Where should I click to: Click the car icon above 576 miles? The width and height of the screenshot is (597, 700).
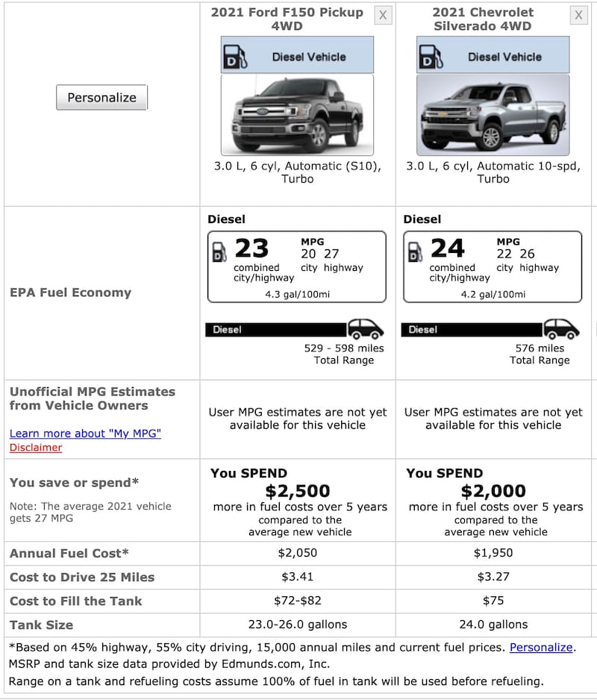(x=561, y=329)
